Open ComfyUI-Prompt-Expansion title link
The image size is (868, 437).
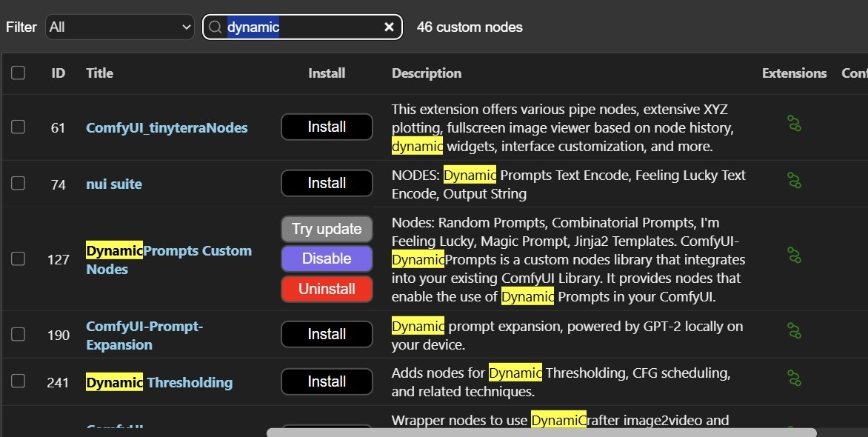click(144, 336)
